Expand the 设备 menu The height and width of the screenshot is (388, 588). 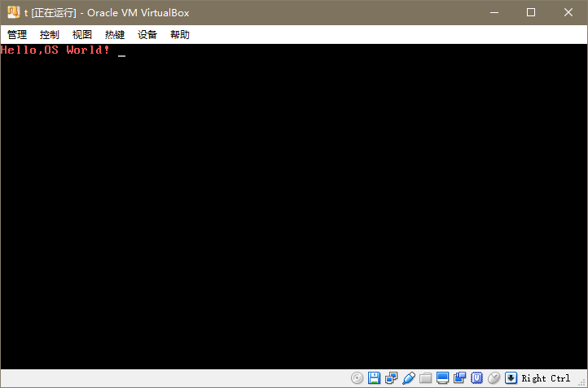pyautogui.click(x=147, y=35)
